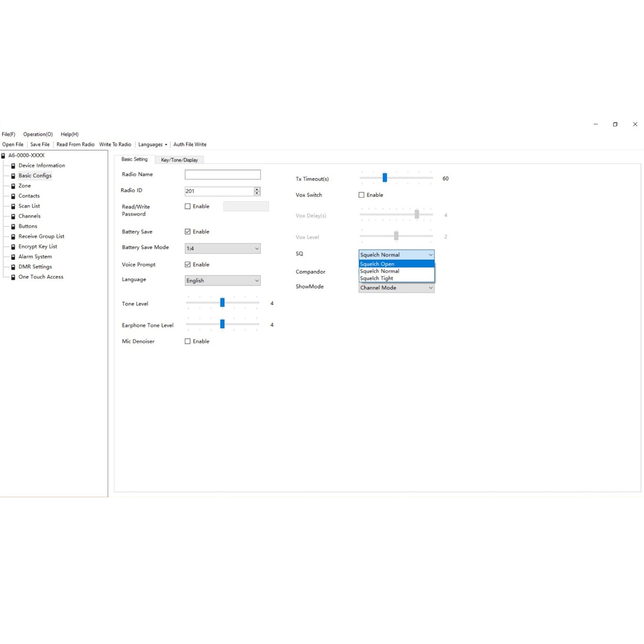Image resolution: width=644 pixels, height=644 pixels.
Task: Switch to the Key/Tone/Display tab
Action: [x=179, y=160]
